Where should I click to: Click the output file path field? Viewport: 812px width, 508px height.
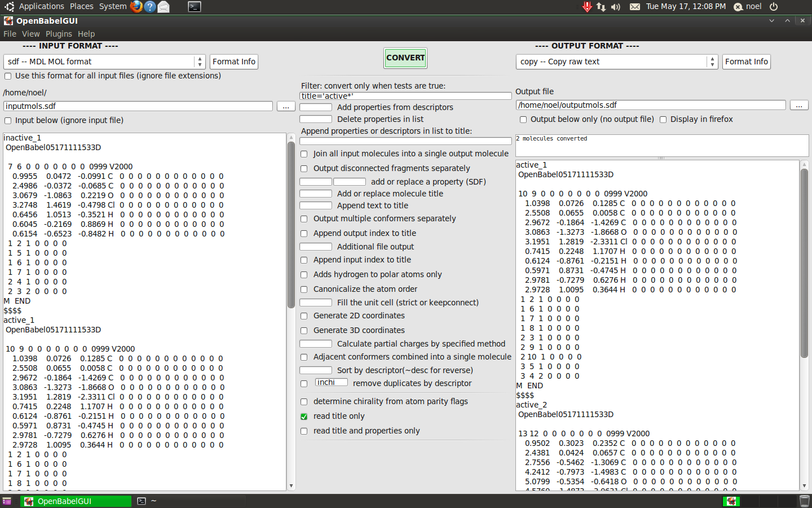(651, 105)
